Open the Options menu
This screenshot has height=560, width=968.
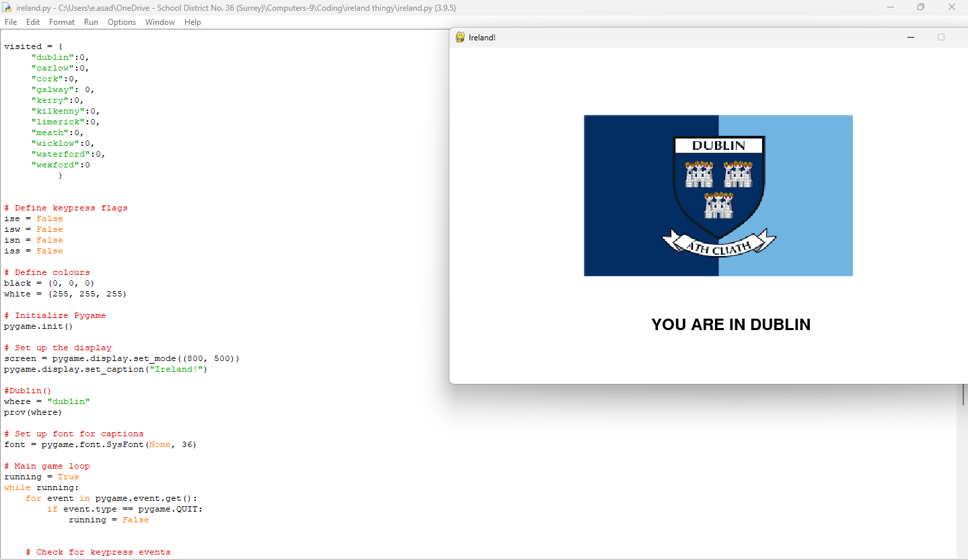pyautogui.click(x=122, y=22)
